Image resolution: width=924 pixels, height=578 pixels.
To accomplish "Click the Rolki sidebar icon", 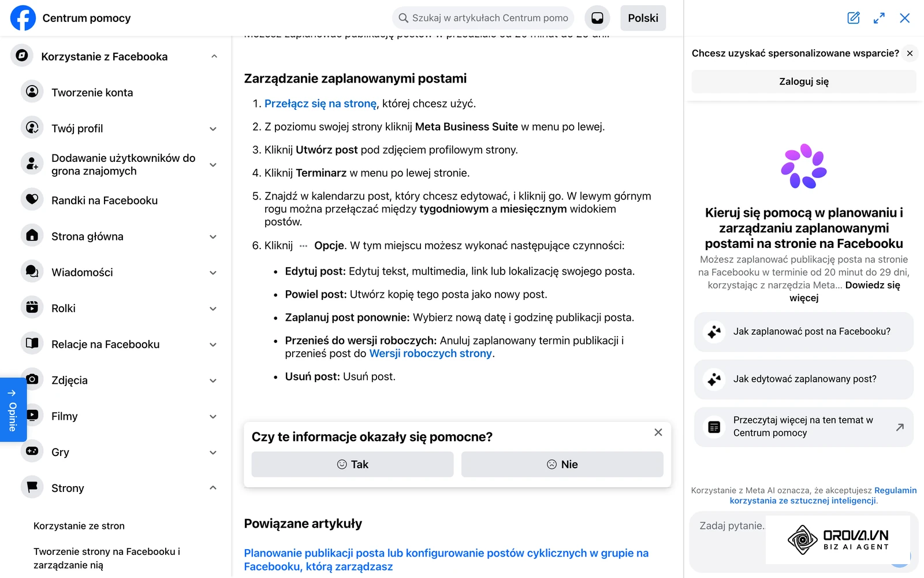I will tap(32, 308).
